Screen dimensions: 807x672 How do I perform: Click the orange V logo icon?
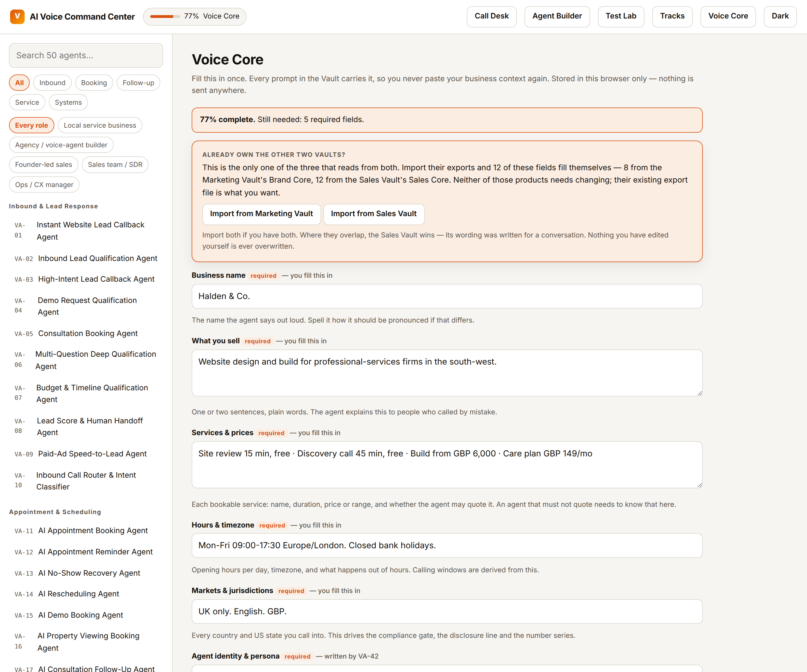tap(17, 17)
